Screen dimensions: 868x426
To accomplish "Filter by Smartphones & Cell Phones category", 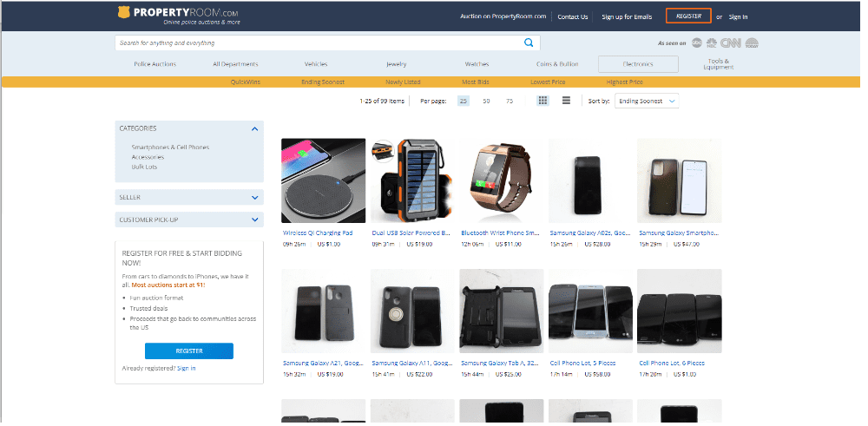I will tap(170, 147).
